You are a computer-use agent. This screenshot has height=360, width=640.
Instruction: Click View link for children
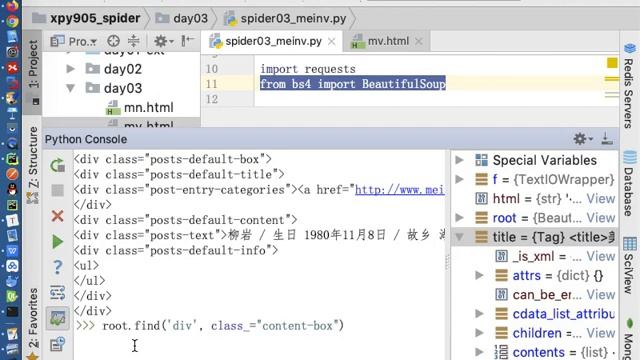point(600,333)
